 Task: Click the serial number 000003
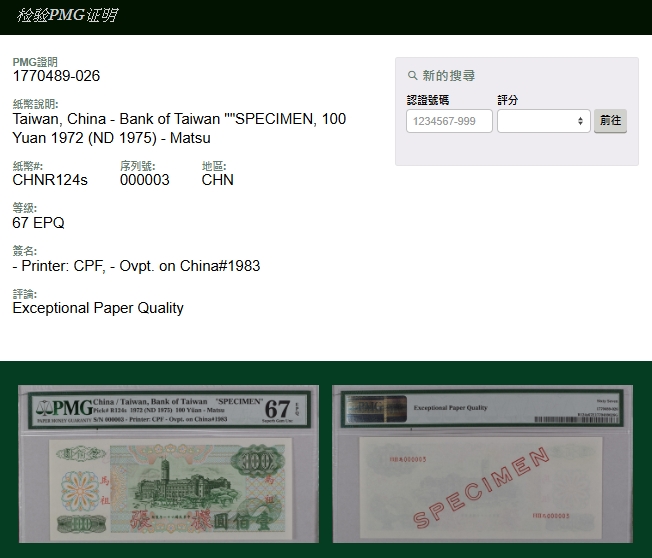pos(145,180)
